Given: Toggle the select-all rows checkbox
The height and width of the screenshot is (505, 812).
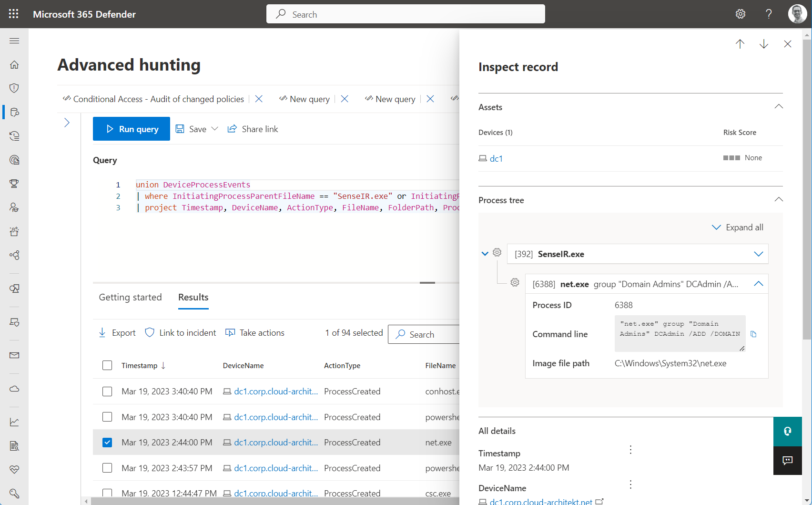Looking at the screenshot, I should click(x=107, y=365).
